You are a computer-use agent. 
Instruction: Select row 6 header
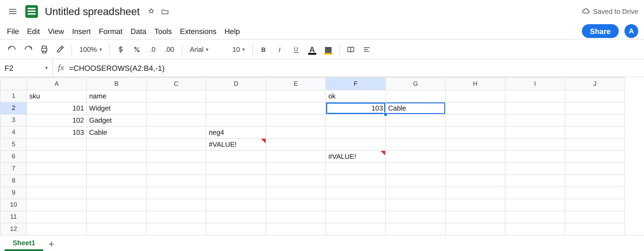click(x=14, y=157)
